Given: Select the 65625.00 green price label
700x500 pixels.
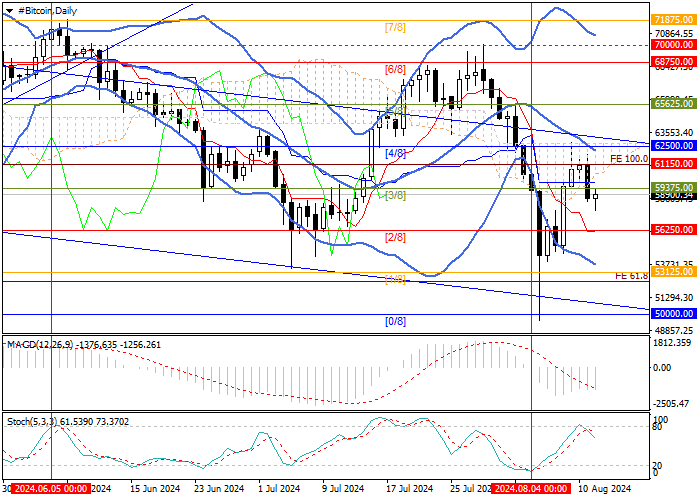Looking at the screenshot, I should (x=674, y=104).
